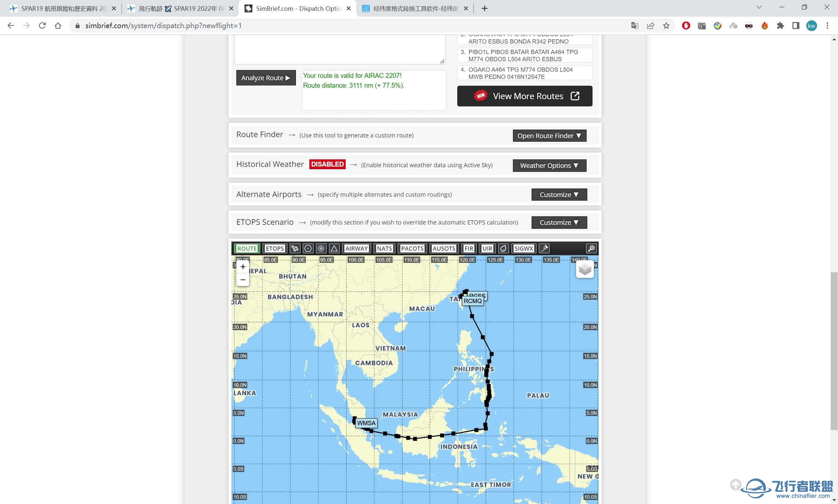Select suggested route ending R342 PEDNO

[524, 39]
